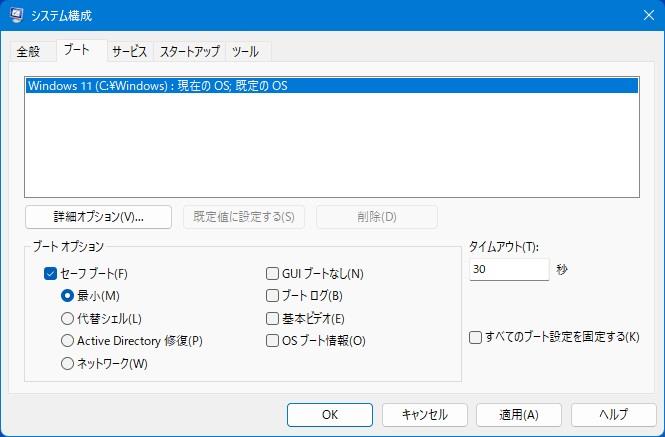The width and height of the screenshot is (665, 437).
Task: Select the Windows 11 boot entry
Action: click(332, 86)
